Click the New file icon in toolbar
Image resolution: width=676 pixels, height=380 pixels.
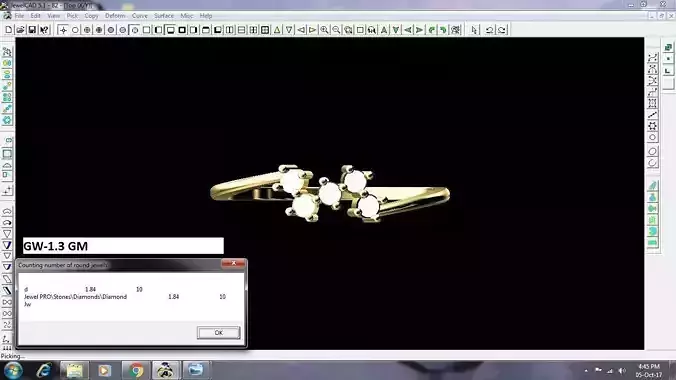coord(9,30)
